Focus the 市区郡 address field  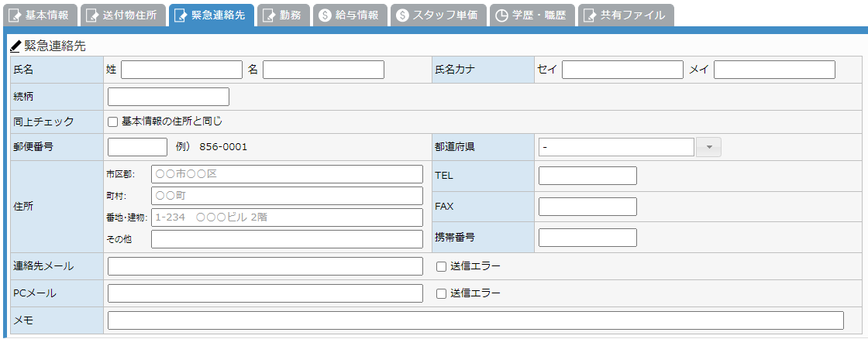pyautogui.click(x=287, y=173)
